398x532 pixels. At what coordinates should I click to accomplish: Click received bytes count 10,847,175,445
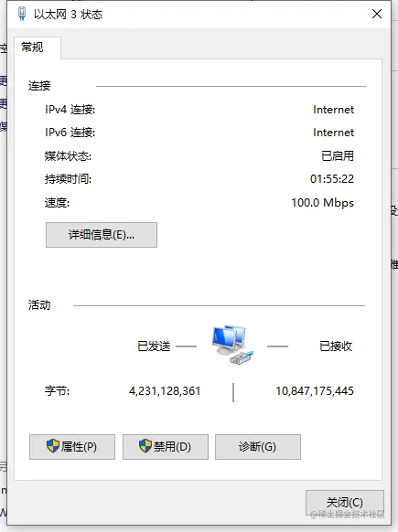315,391
